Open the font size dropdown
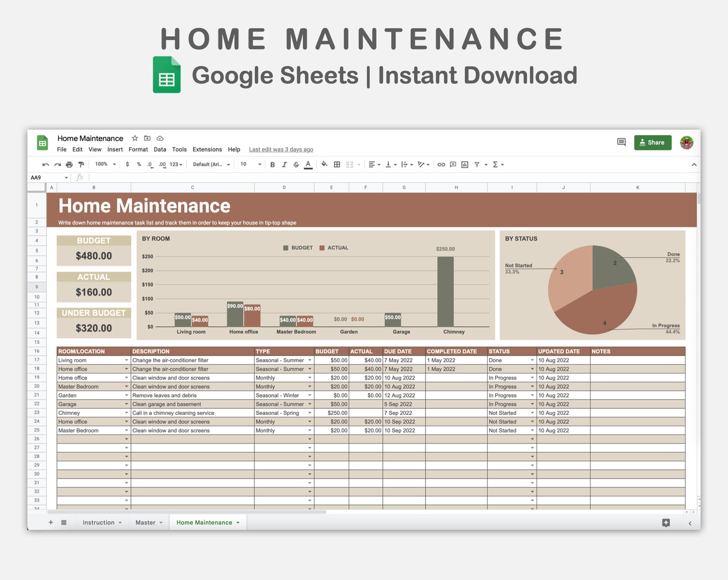Viewport: 728px width, 580px height. [x=249, y=164]
